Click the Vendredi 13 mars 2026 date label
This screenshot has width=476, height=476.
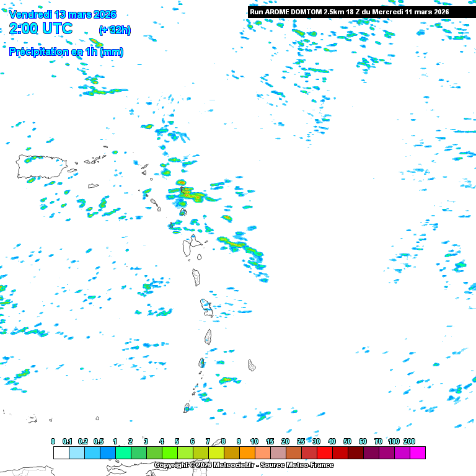click(x=63, y=14)
